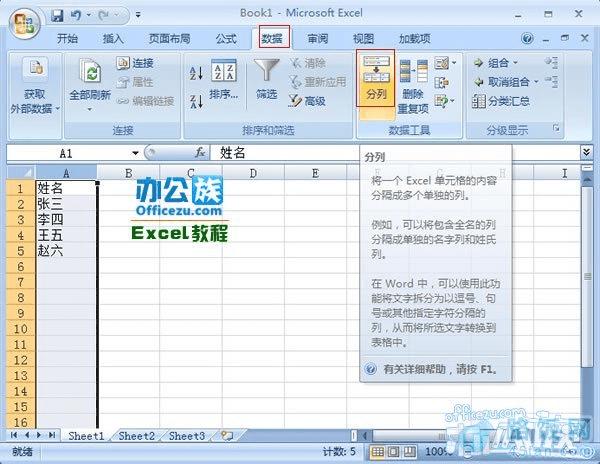Open the 获取外部数据 dropdown

point(35,86)
